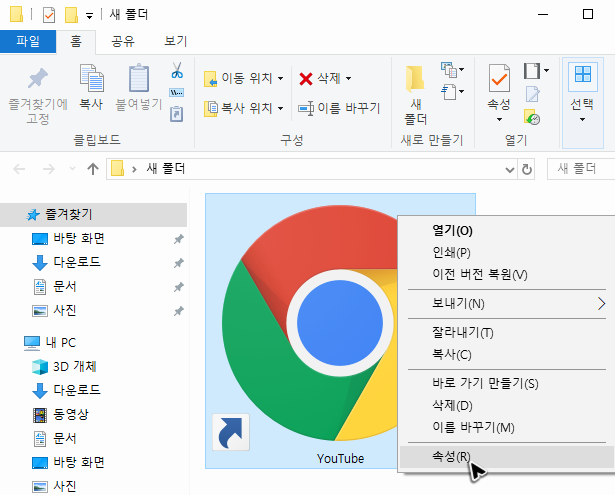Open the Customize Quick Access Toolbar arrow
This screenshot has height=495, width=615.
(x=89, y=16)
